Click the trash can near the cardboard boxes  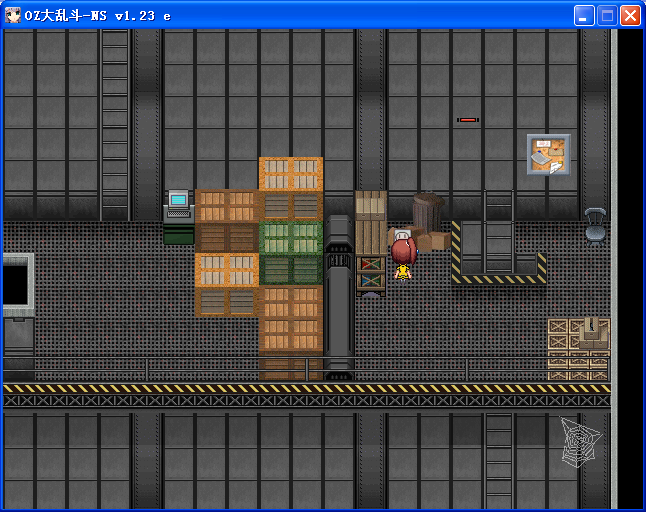coord(428,213)
